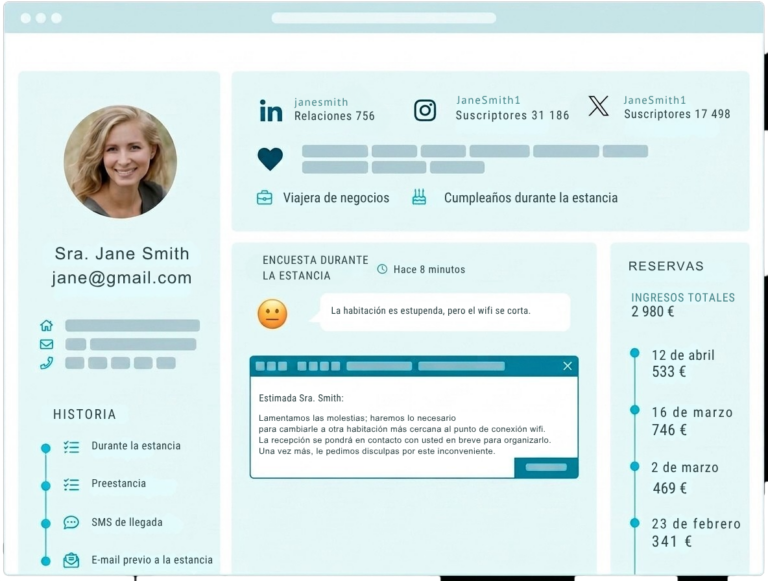Screen dimensions: 768x581
Task: Select the SMS de llegada timeline dot
Action: point(46,523)
